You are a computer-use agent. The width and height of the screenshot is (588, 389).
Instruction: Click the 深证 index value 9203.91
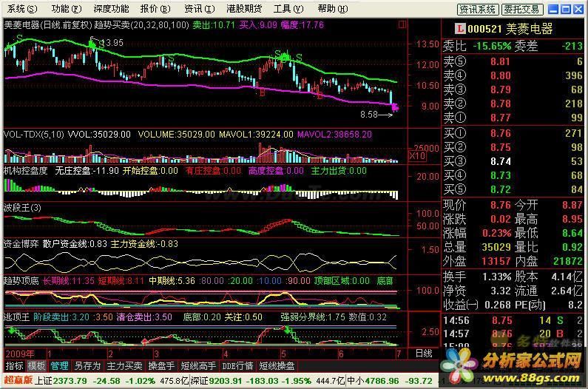coord(226,381)
